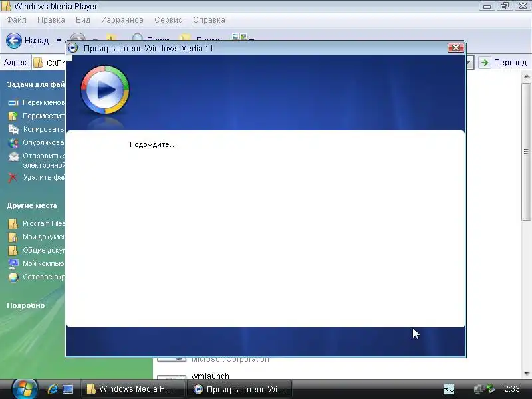Open Сетевое окружение link in sidebar
This screenshot has height=399, width=532.
point(43,277)
